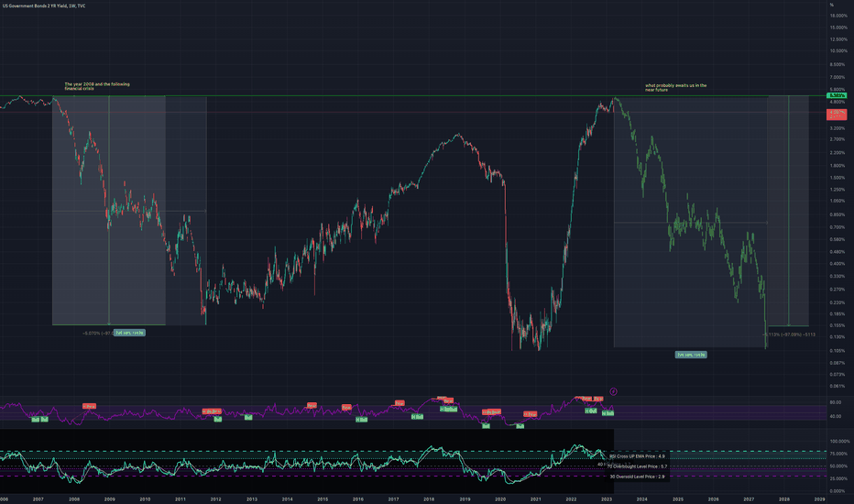The image size is (854, 504).
Task: Select the annotation 'what probably awaits us in the near future'
Action: (x=676, y=87)
